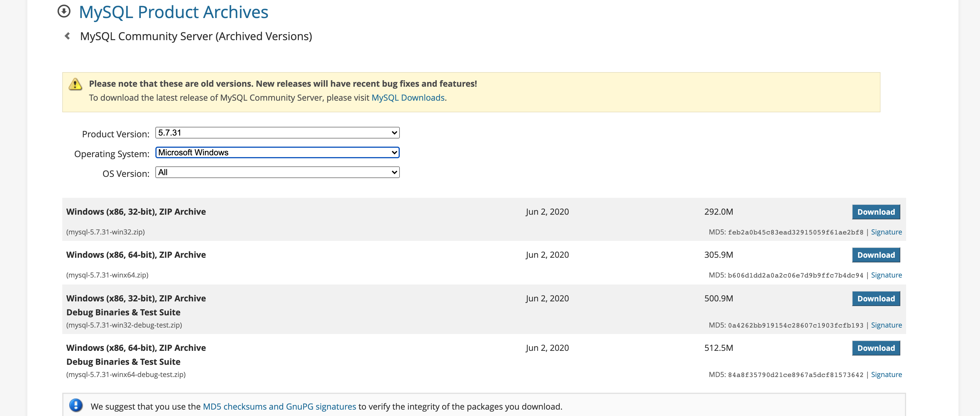
Task: Click the OS Version label
Action: pyautogui.click(x=126, y=174)
